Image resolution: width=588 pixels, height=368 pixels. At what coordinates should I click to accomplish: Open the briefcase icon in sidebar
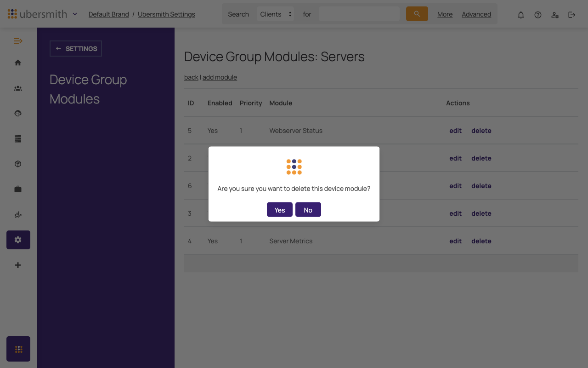(18, 189)
